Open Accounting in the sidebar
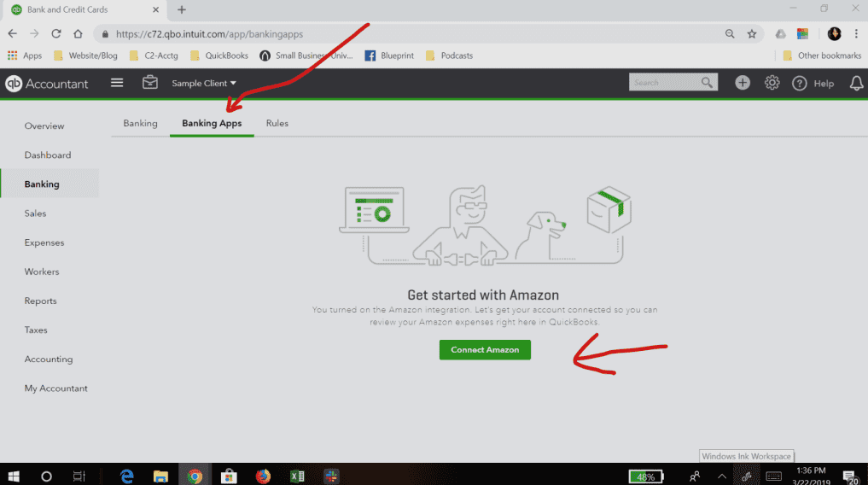The image size is (868, 485). tap(48, 359)
